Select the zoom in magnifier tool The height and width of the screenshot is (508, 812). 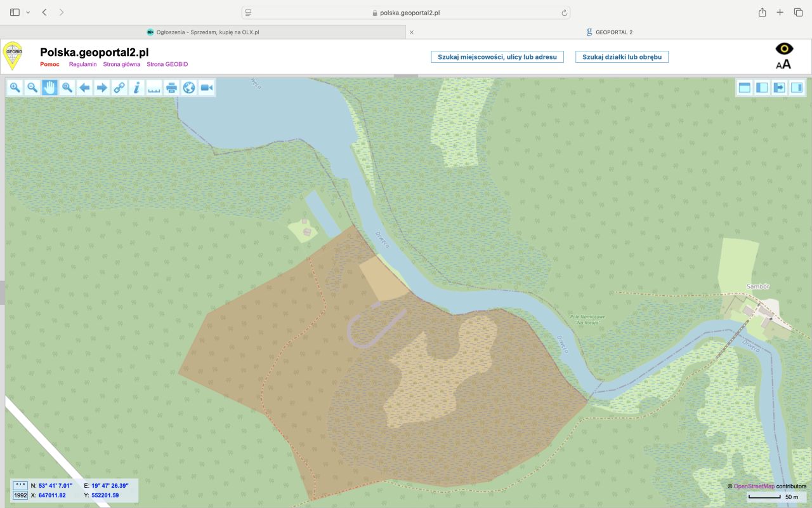pos(15,88)
